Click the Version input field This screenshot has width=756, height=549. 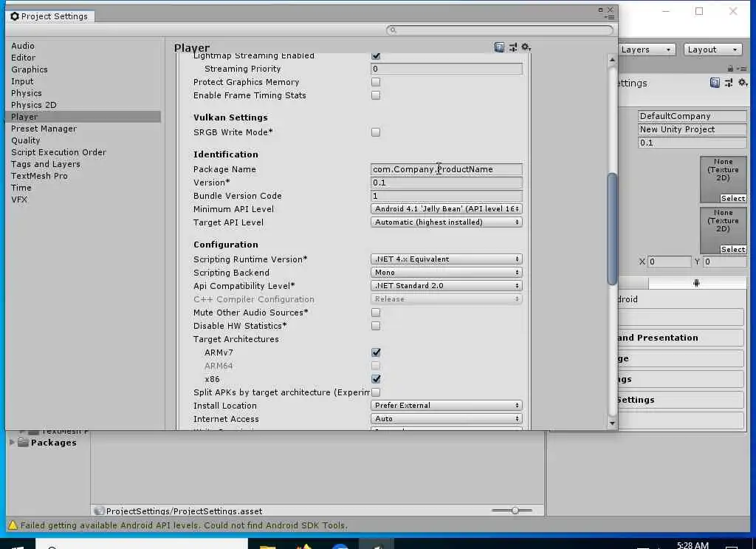click(447, 183)
